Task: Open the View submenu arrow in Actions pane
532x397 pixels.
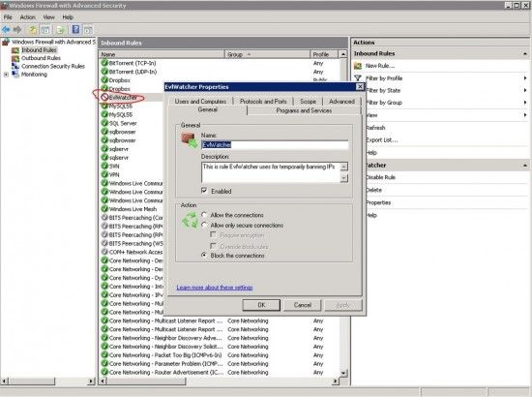Action: (525, 115)
